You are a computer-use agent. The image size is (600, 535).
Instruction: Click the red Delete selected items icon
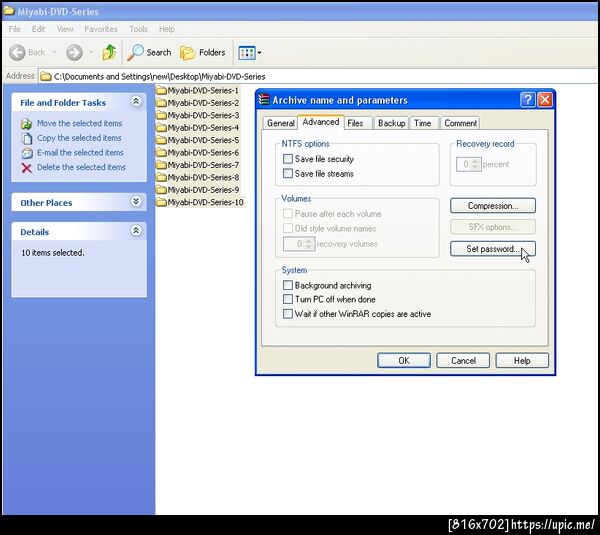[x=26, y=168]
